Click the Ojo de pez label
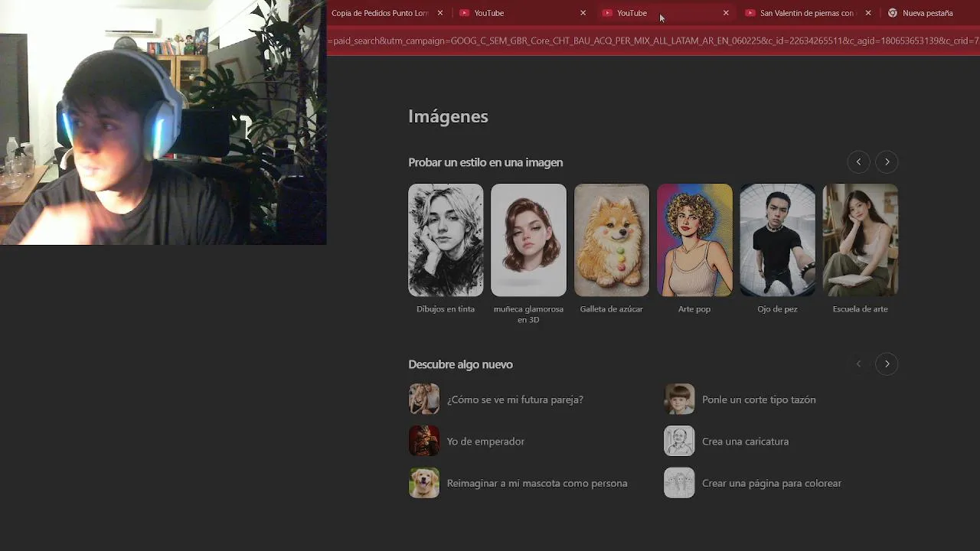Viewport: 980px width, 551px height. pyautogui.click(x=777, y=309)
